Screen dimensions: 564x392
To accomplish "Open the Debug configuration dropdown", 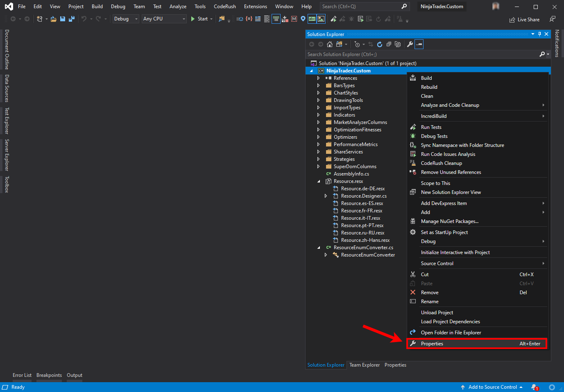I will [x=126, y=19].
